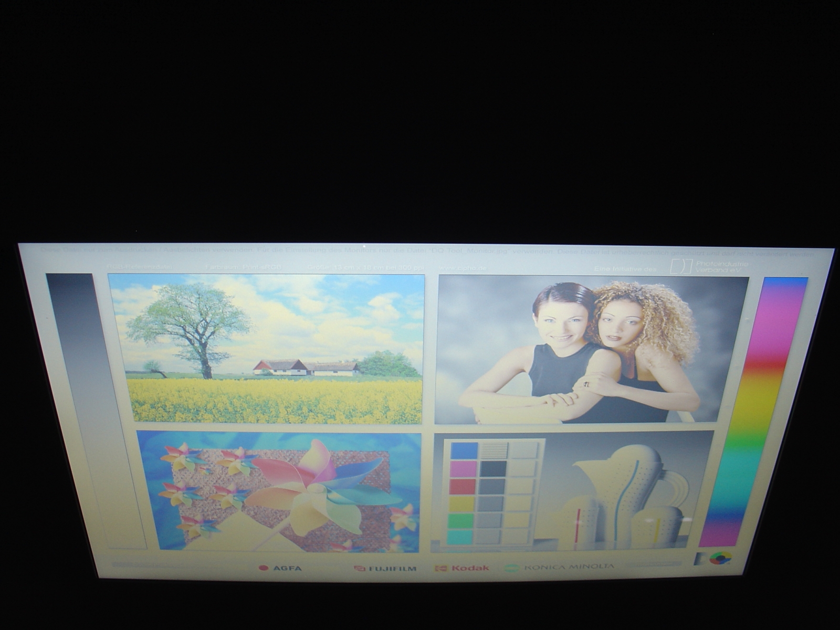The width and height of the screenshot is (840, 630).
Task: Click the AGFA red dot logo
Action: click(x=264, y=568)
